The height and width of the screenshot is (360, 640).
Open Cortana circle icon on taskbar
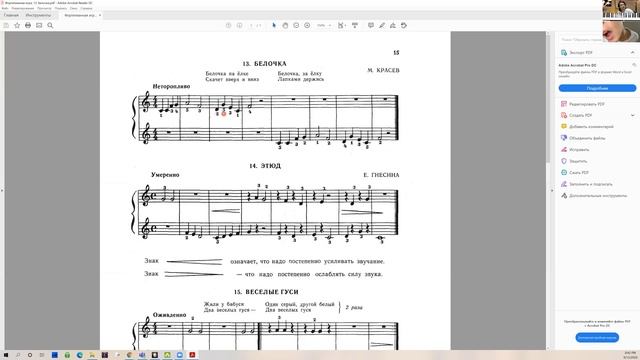click(30, 355)
